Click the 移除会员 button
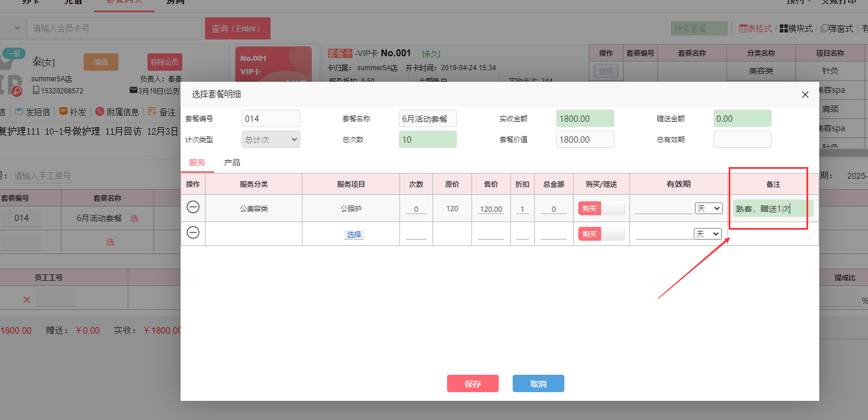Image resolution: width=868 pixels, height=420 pixels. [165, 62]
